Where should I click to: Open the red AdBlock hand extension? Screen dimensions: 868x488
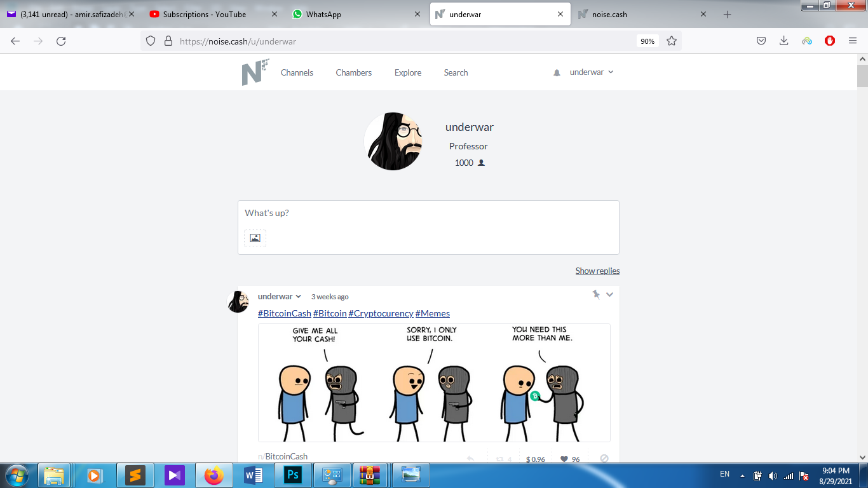coord(830,41)
